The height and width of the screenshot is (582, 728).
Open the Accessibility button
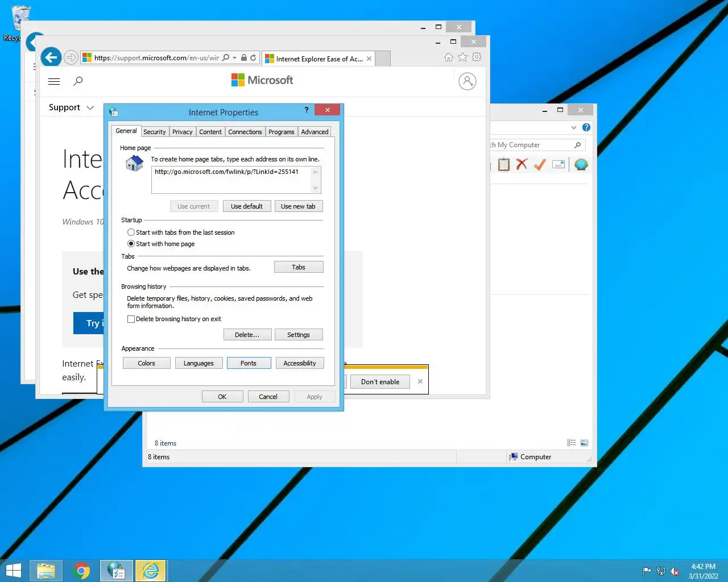(300, 363)
